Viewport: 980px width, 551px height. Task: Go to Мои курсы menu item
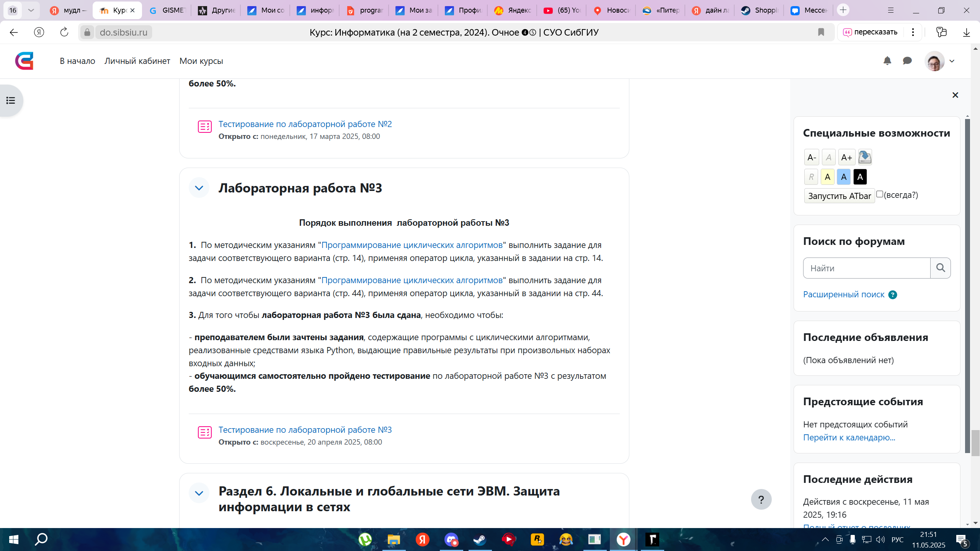click(201, 61)
